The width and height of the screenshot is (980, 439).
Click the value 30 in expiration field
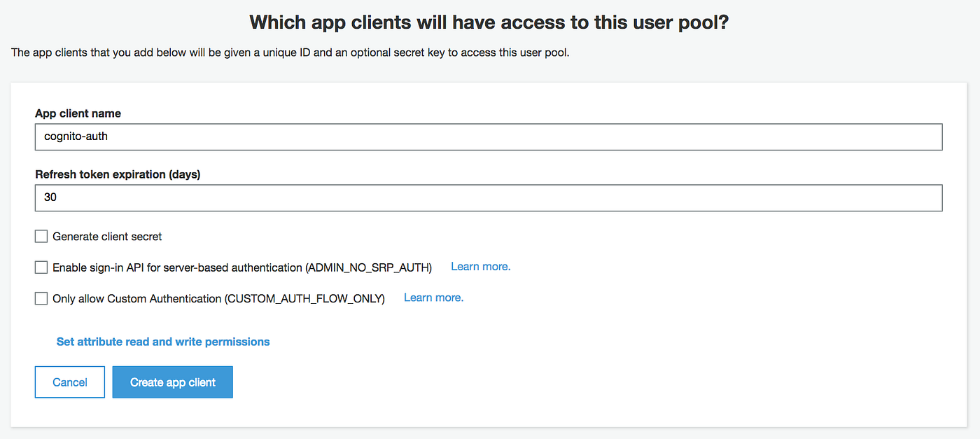[x=49, y=197]
